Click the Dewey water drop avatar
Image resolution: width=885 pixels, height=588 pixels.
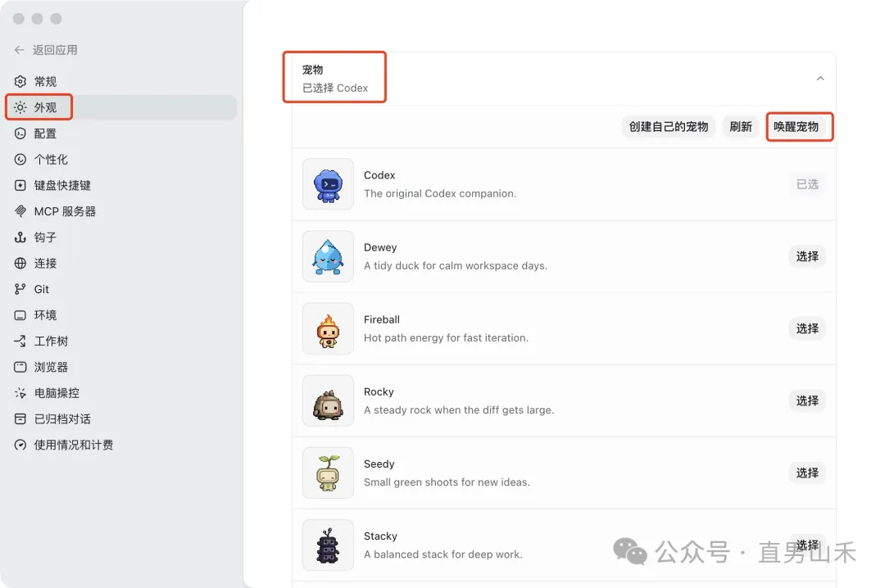[x=328, y=257]
